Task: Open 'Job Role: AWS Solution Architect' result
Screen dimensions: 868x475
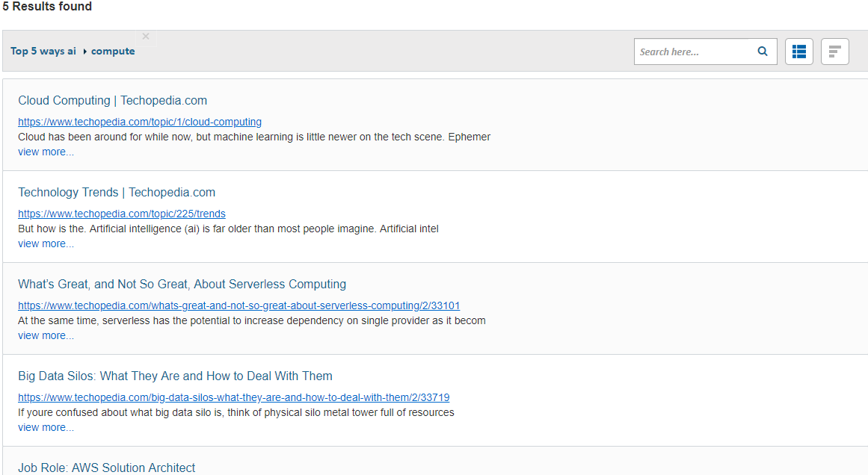Action: (x=106, y=468)
